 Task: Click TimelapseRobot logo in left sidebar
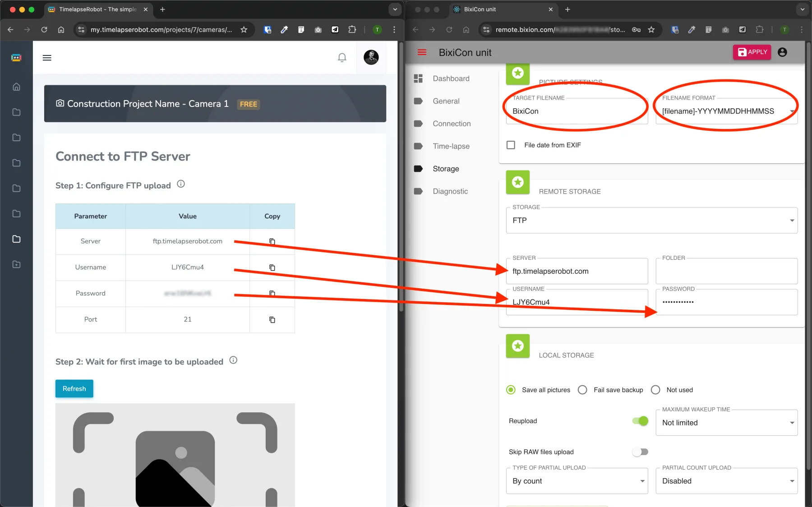tap(16, 58)
